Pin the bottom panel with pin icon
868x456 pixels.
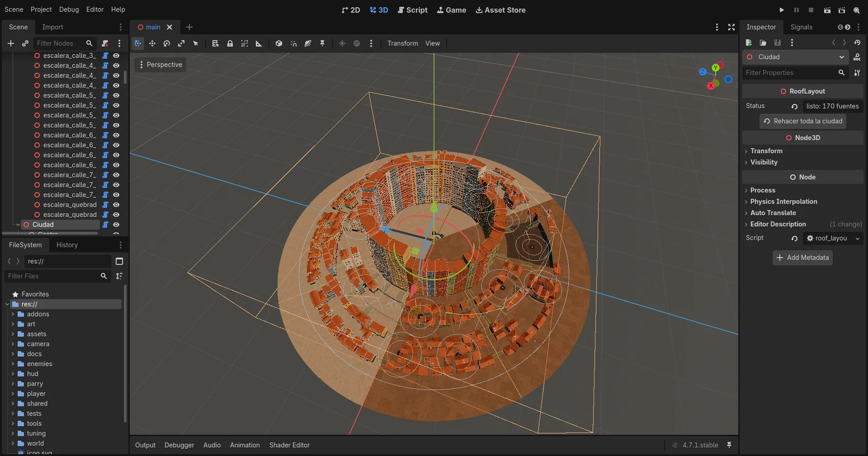[x=729, y=445]
